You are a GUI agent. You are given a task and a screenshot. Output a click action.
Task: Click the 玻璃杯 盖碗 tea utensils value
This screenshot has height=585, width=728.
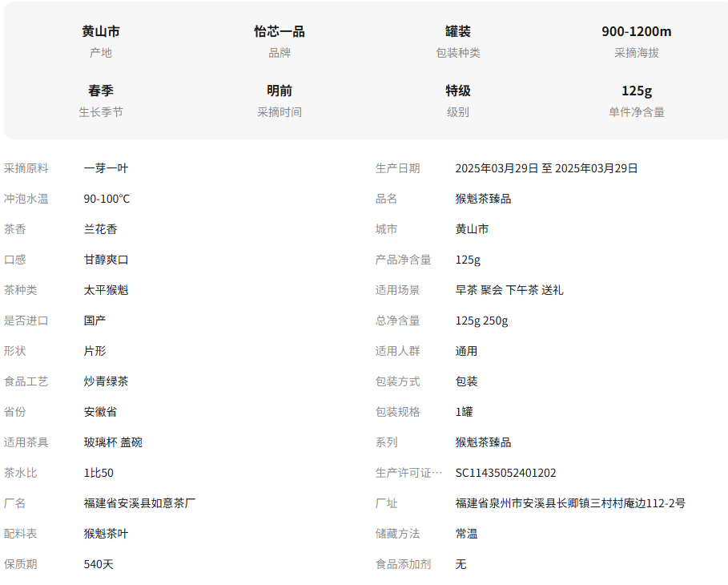113,442
